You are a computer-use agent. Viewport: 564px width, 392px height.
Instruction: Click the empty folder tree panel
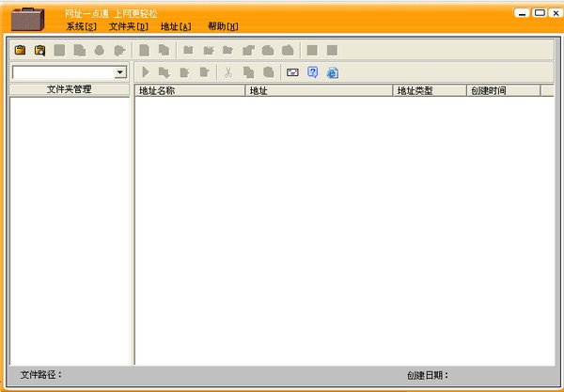click(70, 230)
